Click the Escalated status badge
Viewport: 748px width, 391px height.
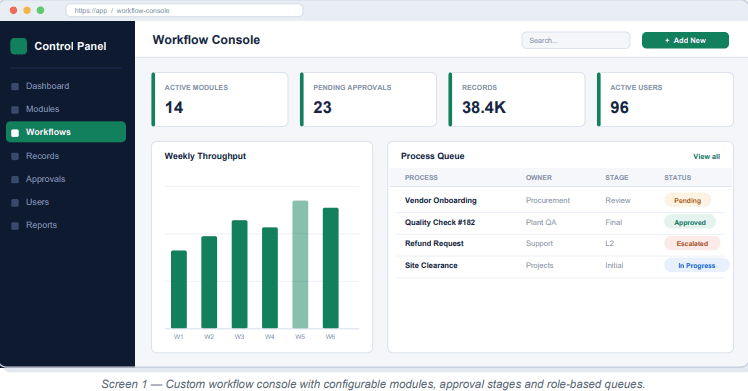pos(692,243)
